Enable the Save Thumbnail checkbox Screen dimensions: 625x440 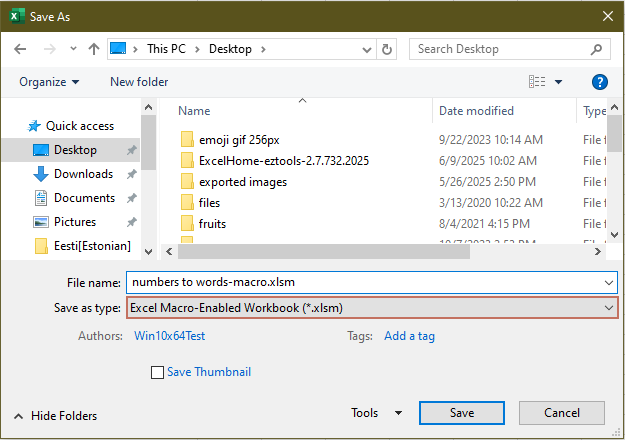157,373
